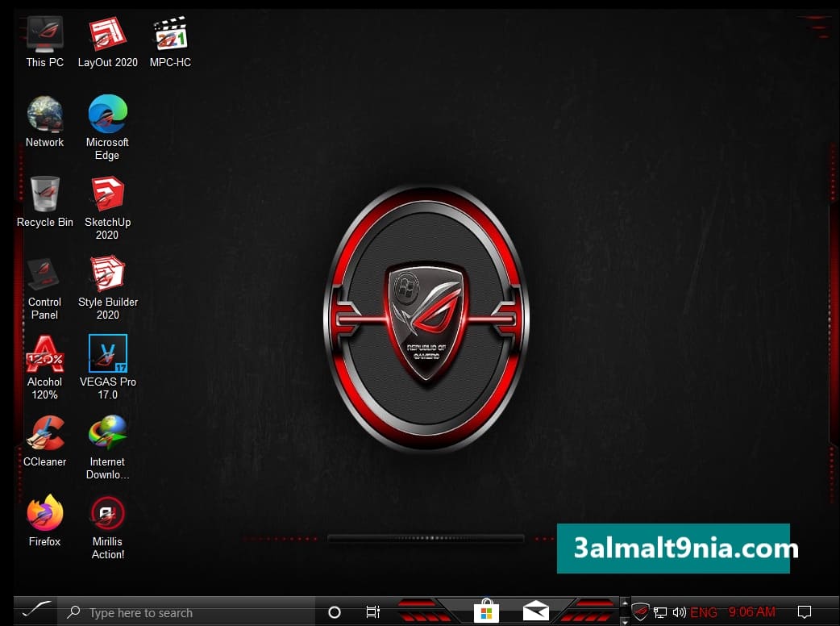Open the clock showing 9:06 AM

tap(751, 611)
